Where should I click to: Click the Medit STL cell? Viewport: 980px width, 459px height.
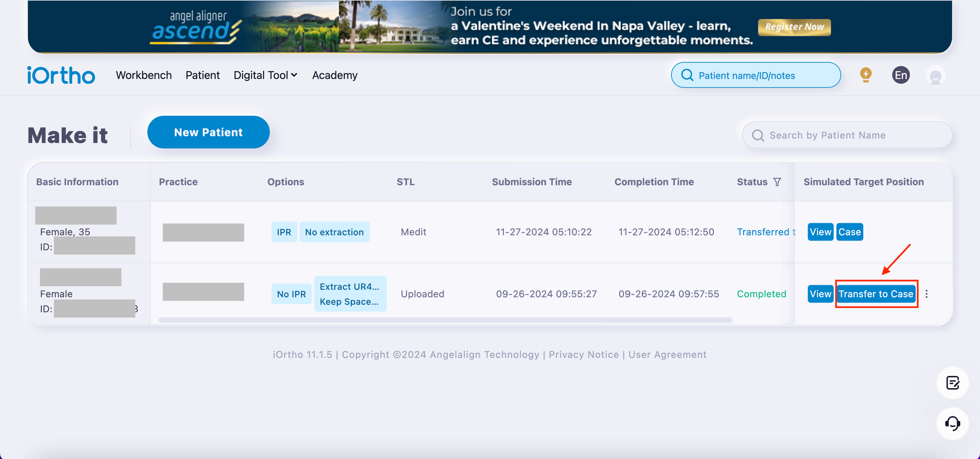pyautogui.click(x=414, y=232)
